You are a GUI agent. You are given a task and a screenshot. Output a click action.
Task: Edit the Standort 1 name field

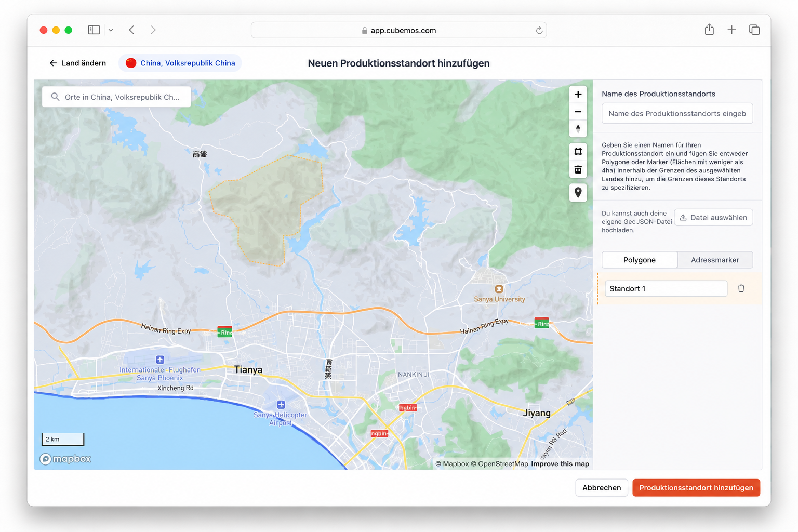pos(666,288)
